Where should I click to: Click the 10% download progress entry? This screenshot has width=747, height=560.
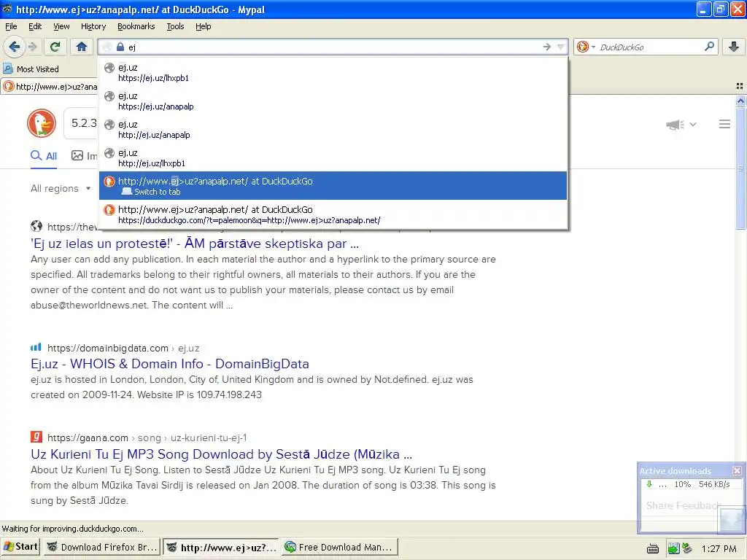[x=692, y=484]
